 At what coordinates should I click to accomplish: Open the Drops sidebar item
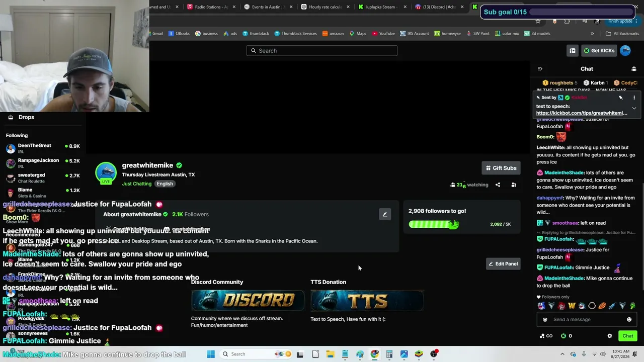pyautogui.click(x=26, y=117)
